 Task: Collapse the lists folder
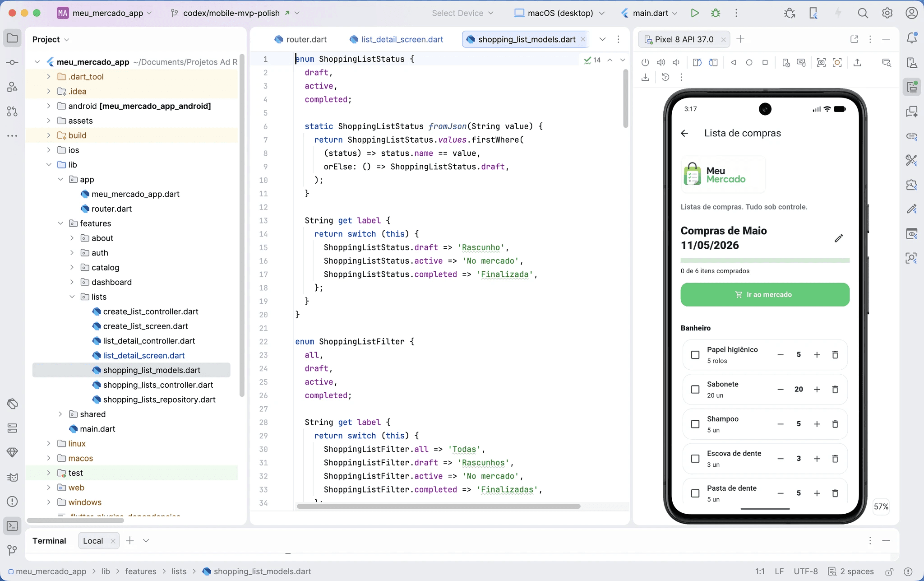click(x=72, y=297)
